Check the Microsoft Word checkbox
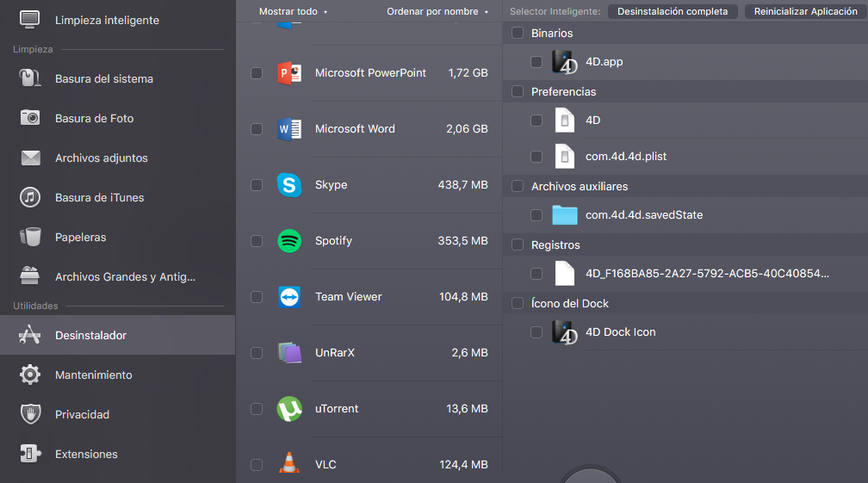 257,129
